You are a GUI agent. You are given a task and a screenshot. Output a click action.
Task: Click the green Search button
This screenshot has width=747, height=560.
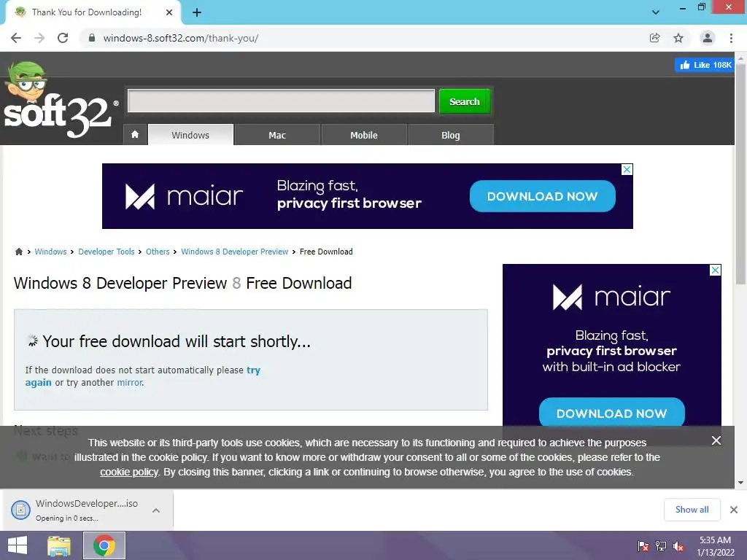coord(465,101)
